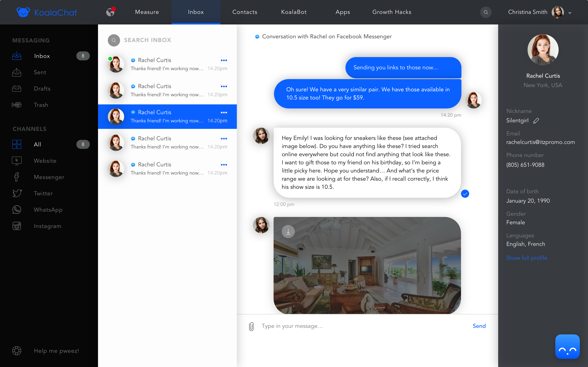Viewport: 588px width, 367px height.
Task: Select the WhatsApp channel
Action: click(48, 210)
